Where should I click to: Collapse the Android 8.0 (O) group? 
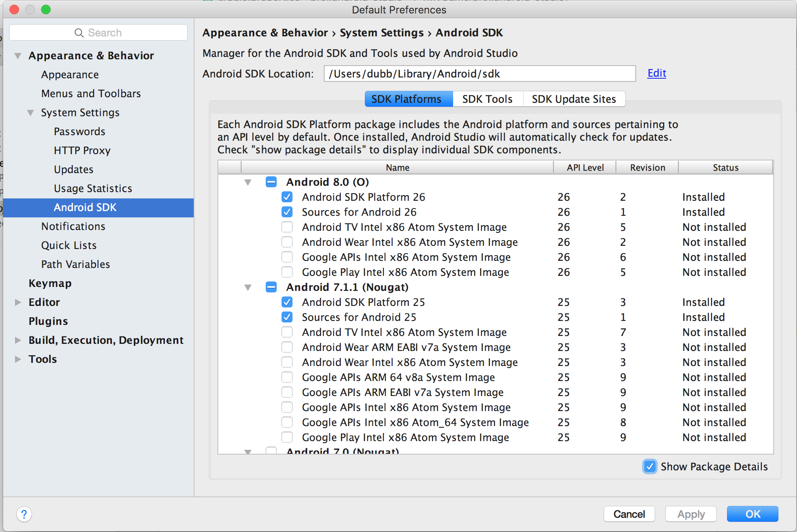click(x=248, y=182)
